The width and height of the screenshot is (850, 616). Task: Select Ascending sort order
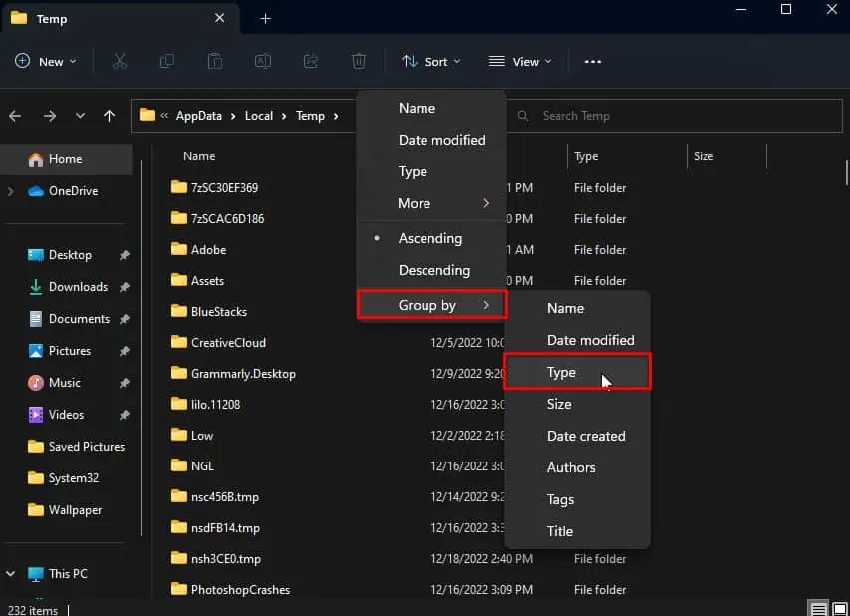click(431, 238)
